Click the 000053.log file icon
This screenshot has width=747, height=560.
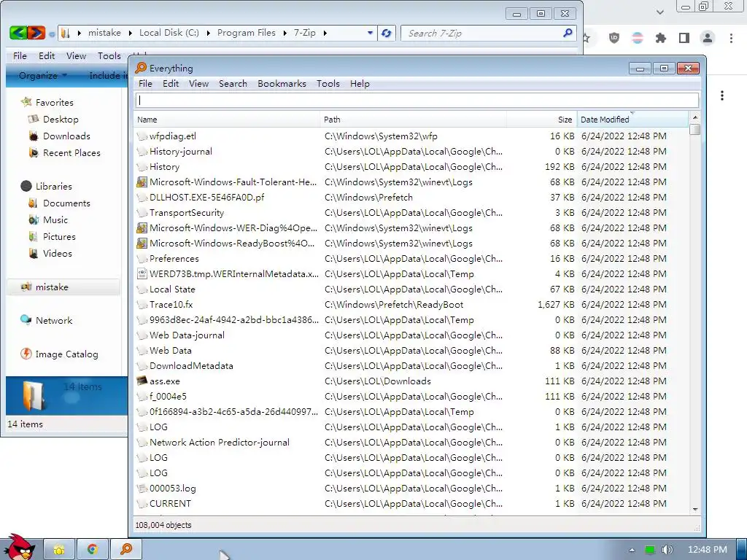(142, 488)
